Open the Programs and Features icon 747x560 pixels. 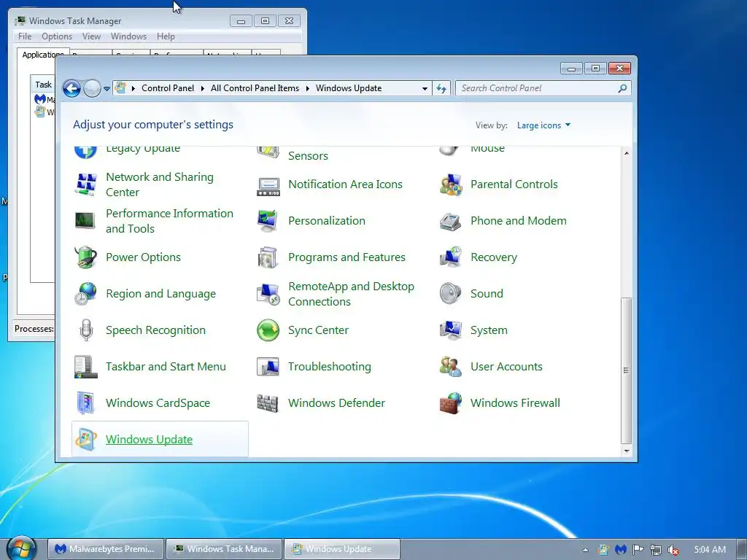(x=268, y=257)
